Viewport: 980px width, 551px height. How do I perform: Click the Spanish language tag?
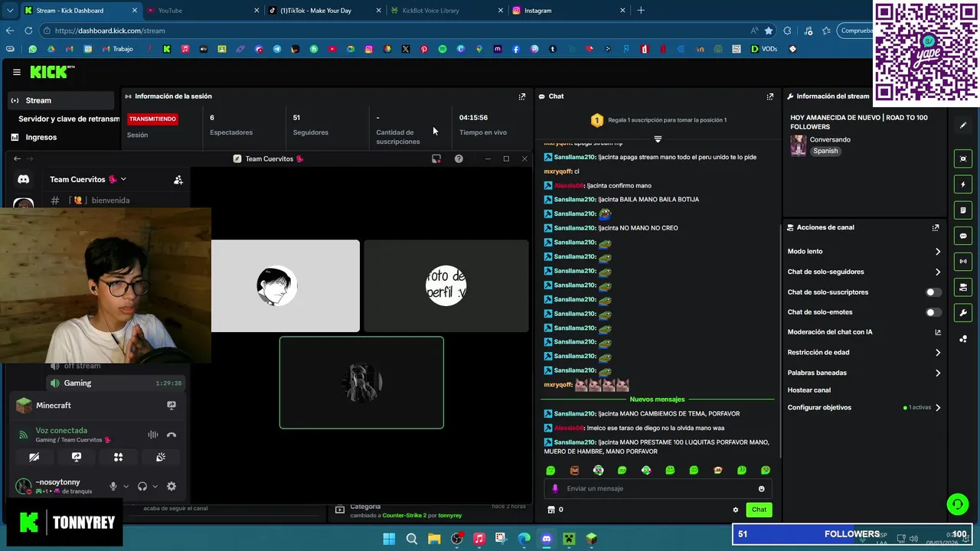coord(825,152)
